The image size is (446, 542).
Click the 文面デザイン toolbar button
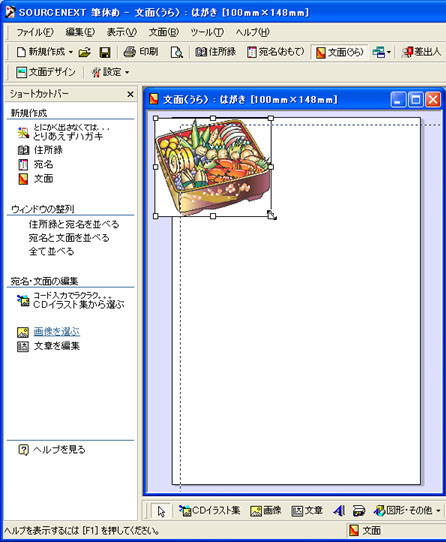tap(46, 72)
